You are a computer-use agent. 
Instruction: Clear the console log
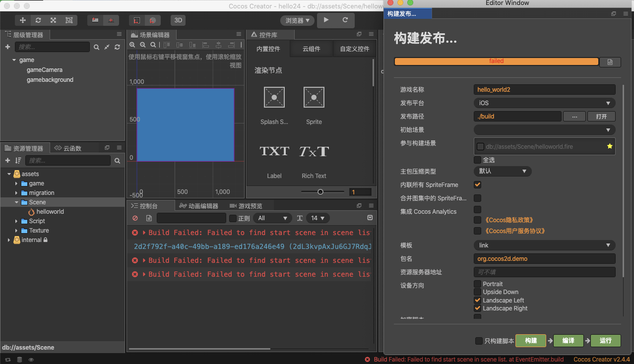click(x=135, y=218)
